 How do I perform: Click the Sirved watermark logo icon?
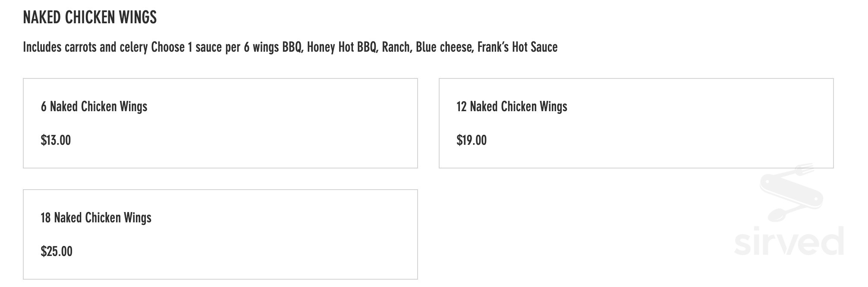pos(790,193)
